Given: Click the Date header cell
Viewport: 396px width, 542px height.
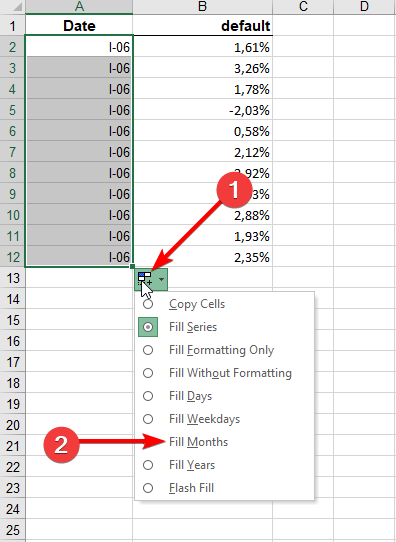Looking at the screenshot, I should tap(79, 26).
